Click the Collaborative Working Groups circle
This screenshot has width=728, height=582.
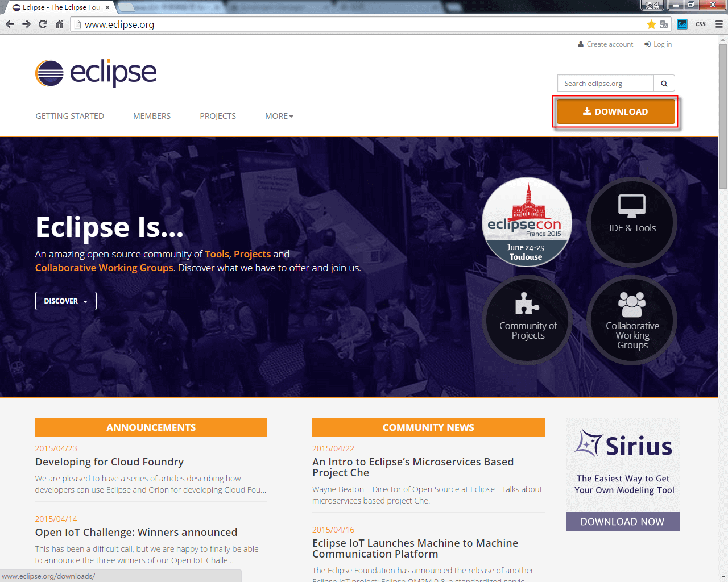coord(632,319)
